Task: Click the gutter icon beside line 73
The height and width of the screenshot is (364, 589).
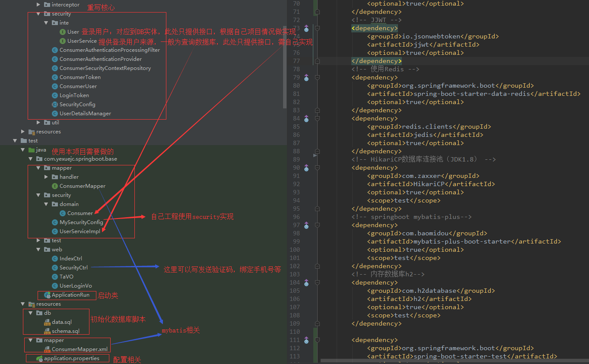Action: click(306, 28)
